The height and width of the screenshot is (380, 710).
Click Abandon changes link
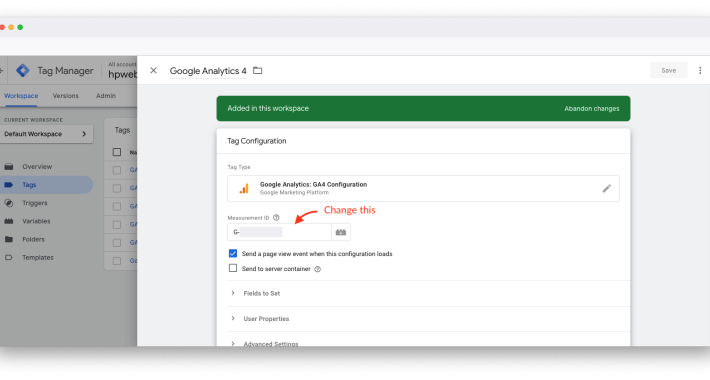591,109
